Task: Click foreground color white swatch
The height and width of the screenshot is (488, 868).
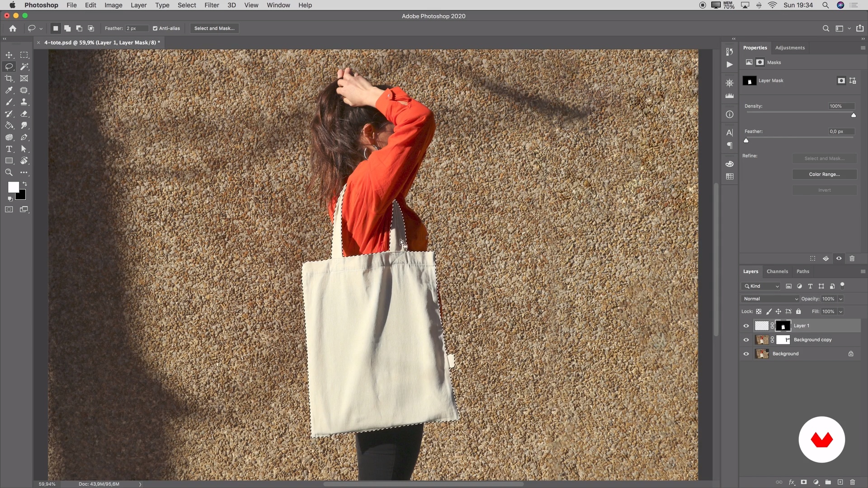Action: pos(13,187)
